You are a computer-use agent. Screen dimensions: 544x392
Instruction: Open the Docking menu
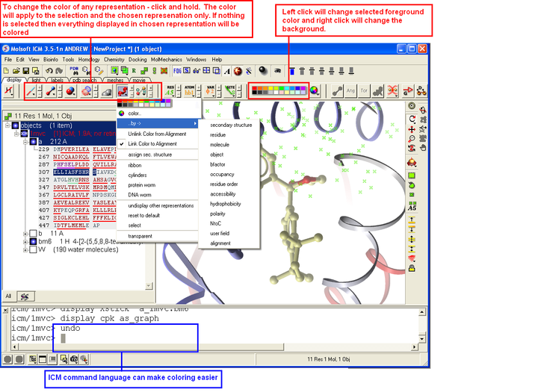click(137, 60)
